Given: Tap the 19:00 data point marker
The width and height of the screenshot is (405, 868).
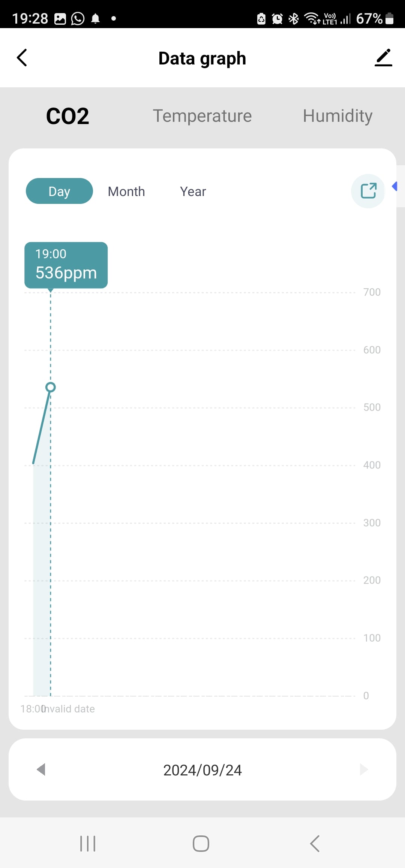Looking at the screenshot, I should 51,387.
